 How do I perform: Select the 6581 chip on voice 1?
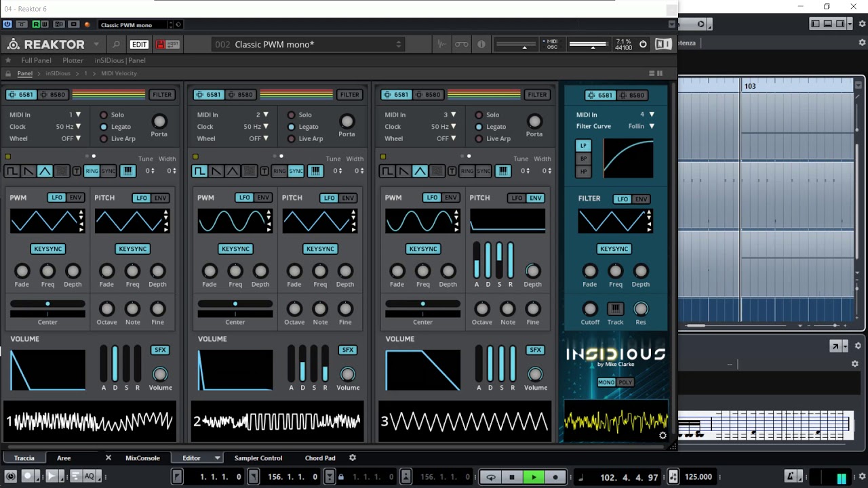[x=20, y=95]
